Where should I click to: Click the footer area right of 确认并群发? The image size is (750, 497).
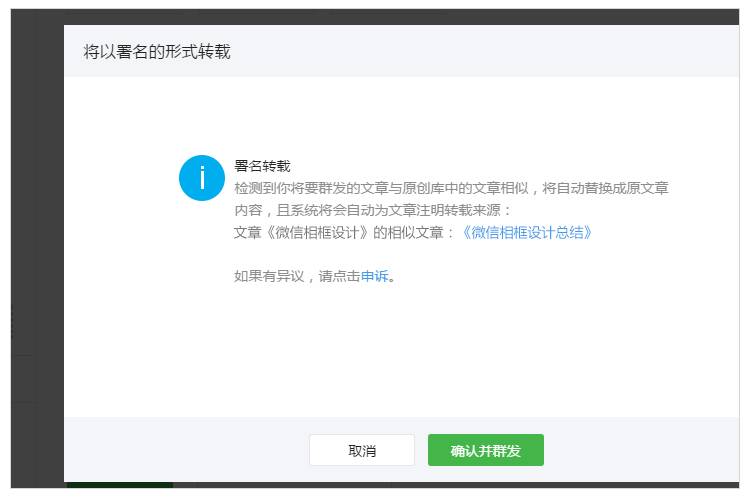(640, 450)
